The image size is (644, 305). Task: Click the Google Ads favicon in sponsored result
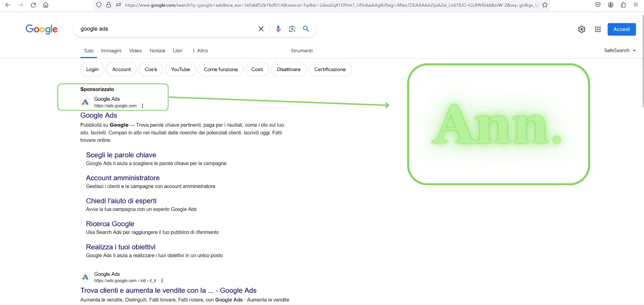tap(85, 102)
